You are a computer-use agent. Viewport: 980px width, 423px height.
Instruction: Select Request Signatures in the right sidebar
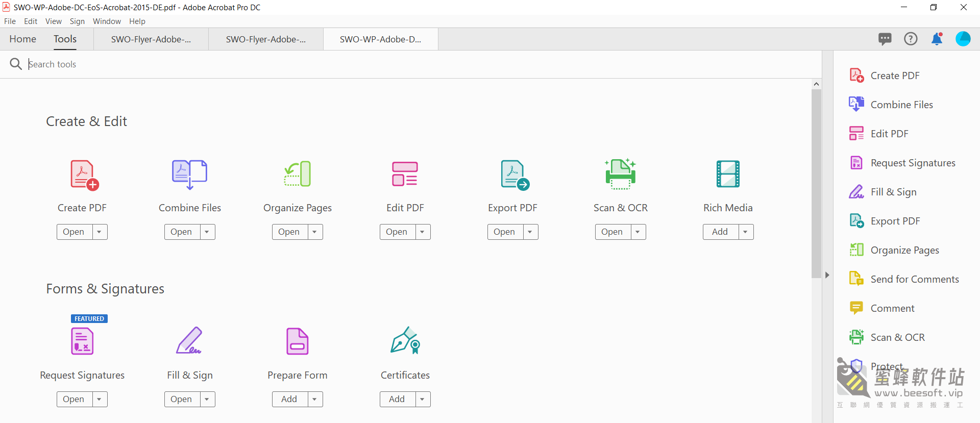click(902, 163)
